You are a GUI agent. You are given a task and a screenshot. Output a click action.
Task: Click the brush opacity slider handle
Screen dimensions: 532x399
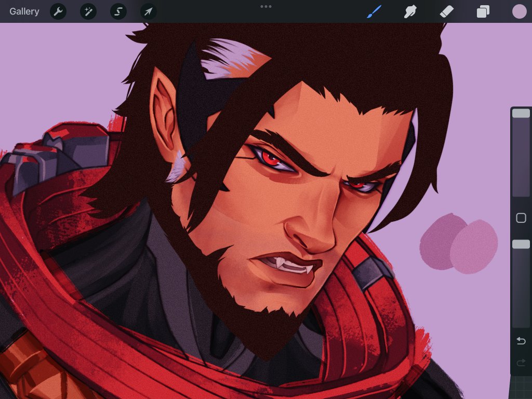coord(521,244)
